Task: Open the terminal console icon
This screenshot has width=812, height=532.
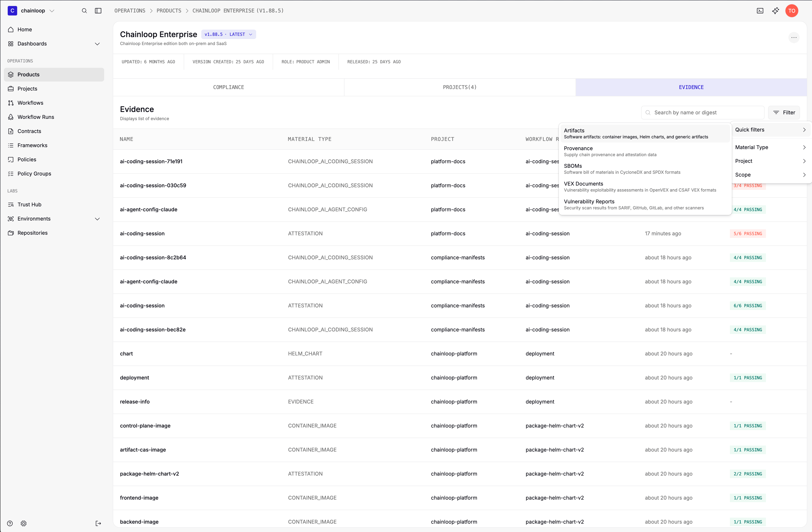Action: click(760, 11)
